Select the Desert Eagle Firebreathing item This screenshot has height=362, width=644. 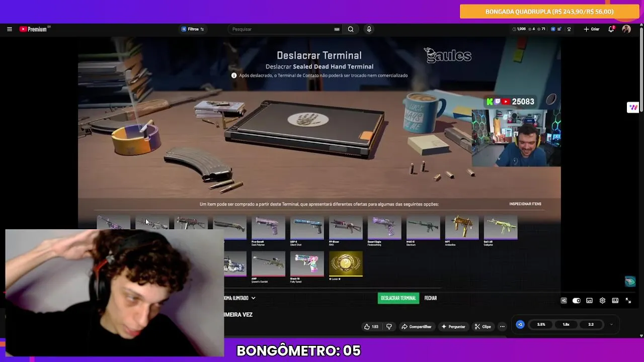point(384,231)
